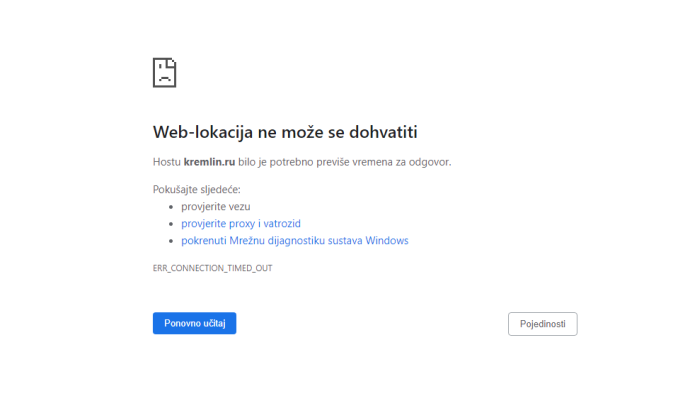This screenshot has width=690, height=415.
Task: Open the Pojedinosti details button
Action: pos(543,324)
